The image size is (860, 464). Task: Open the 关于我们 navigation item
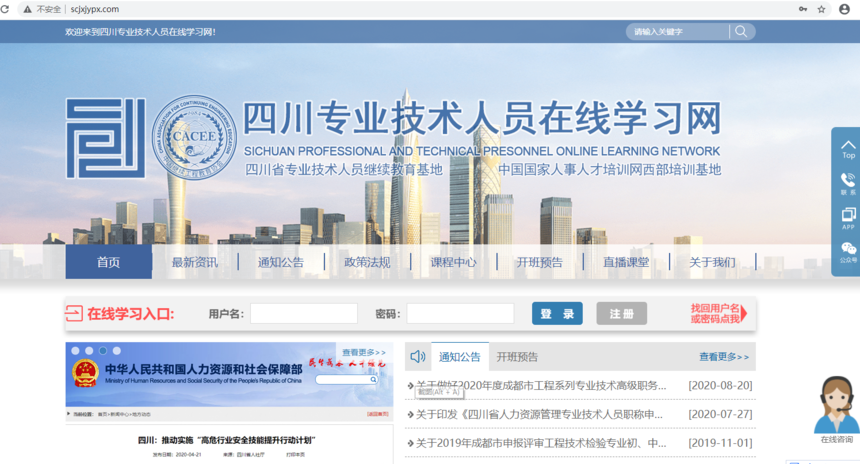point(712,262)
